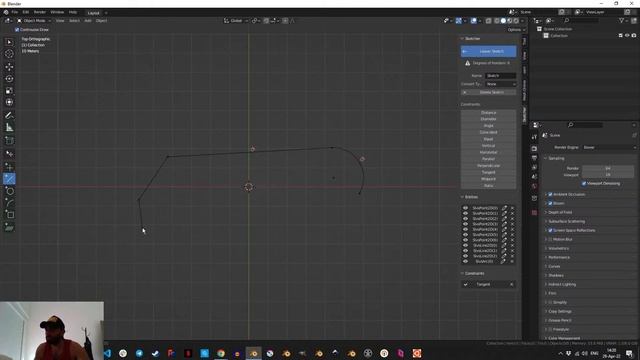The height and width of the screenshot is (360, 640).
Task: Click the Delete Sketch button
Action: pyautogui.click(x=489, y=92)
